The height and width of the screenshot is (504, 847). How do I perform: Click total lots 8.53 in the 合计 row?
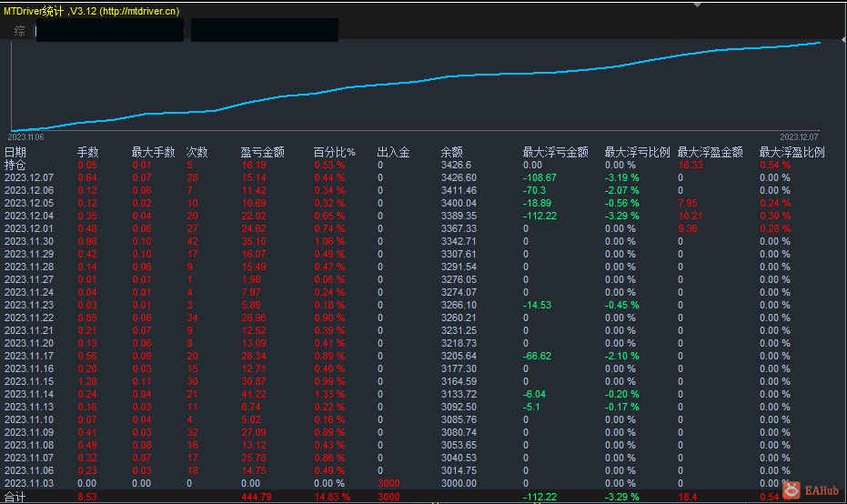pos(87,497)
